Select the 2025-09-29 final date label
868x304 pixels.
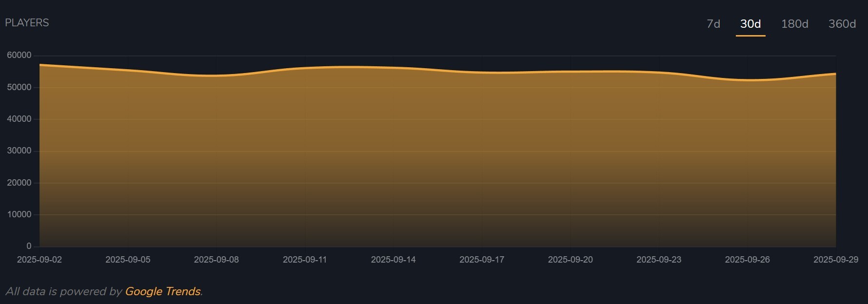click(x=835, y=260)
